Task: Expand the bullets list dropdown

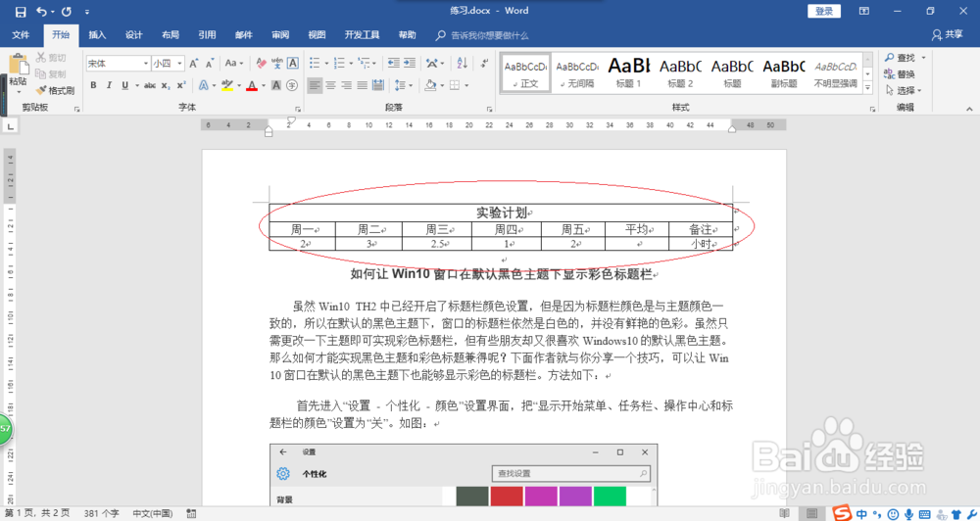Action: (326, 63)
